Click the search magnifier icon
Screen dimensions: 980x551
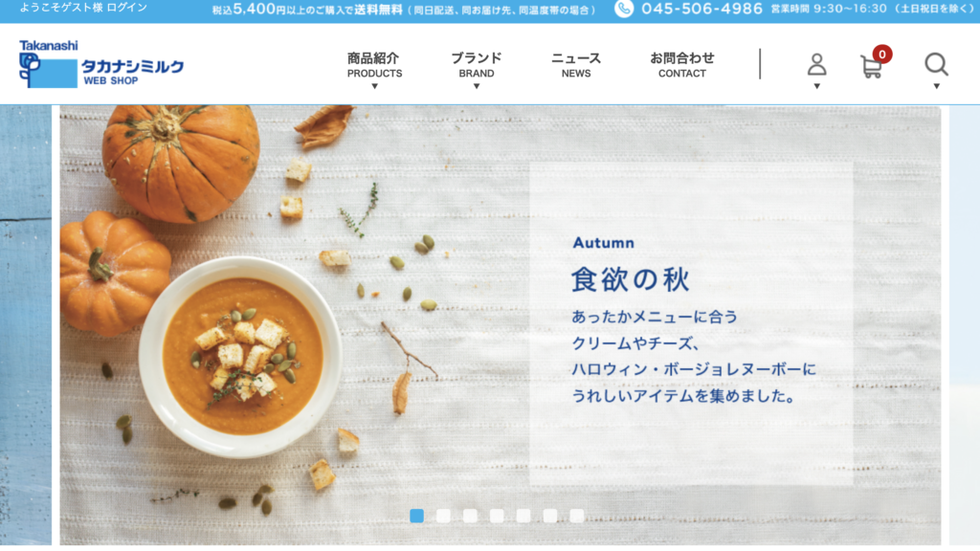tap(936, 64)
